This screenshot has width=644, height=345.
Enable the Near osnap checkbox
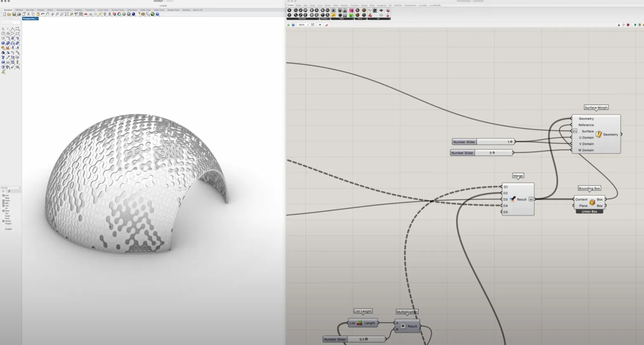click(x=3, y=198)
